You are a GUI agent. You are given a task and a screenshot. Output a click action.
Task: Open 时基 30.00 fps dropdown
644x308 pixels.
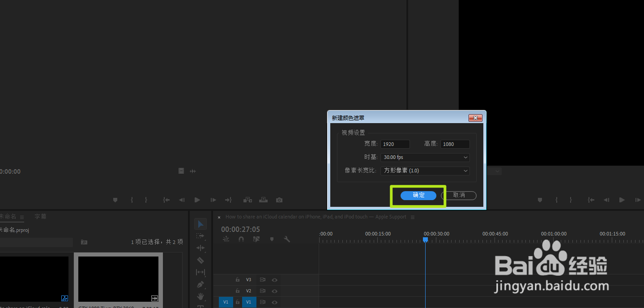point(425,158)
